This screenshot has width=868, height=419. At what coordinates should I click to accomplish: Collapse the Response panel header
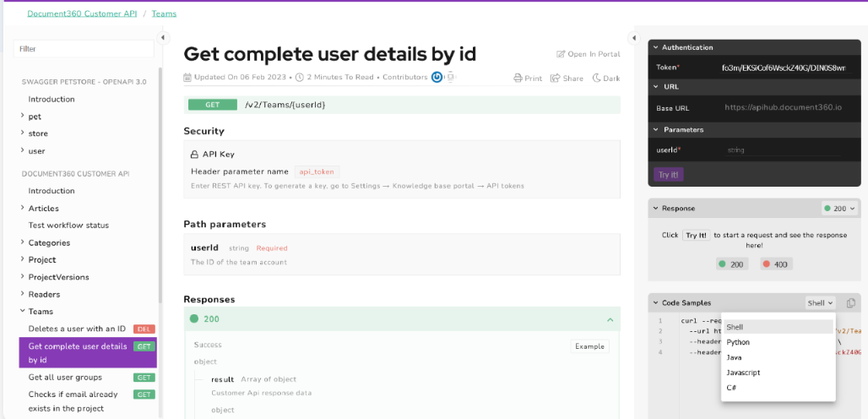tap(655, 209)
